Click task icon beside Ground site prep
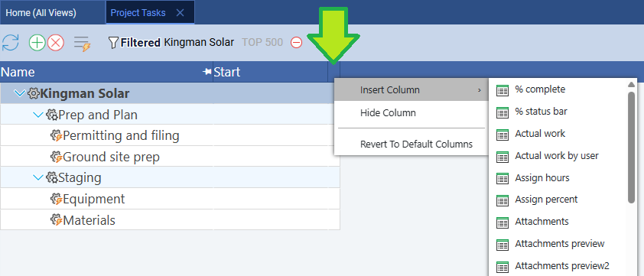This screenshot has height=276, width=644. coord(57,157)
